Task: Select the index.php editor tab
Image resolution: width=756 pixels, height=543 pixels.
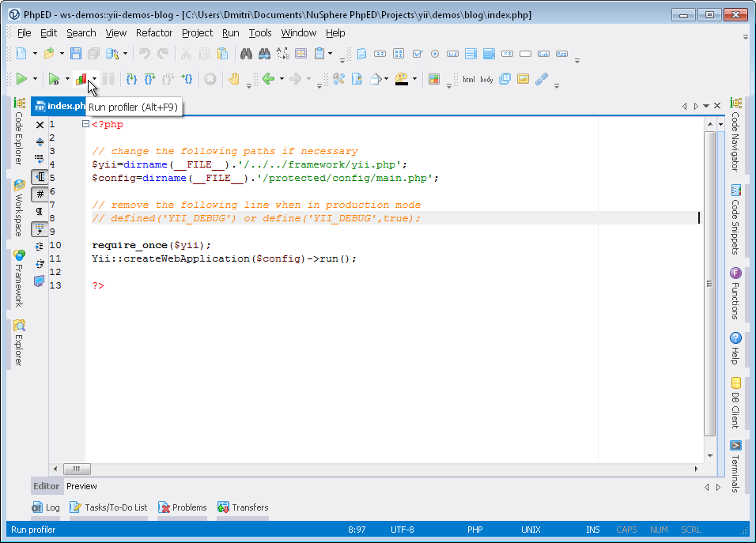Action: point(59,106)
